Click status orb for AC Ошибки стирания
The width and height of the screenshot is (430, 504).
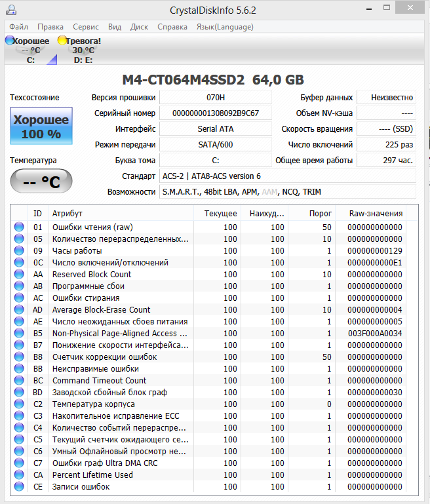[19, 298]
